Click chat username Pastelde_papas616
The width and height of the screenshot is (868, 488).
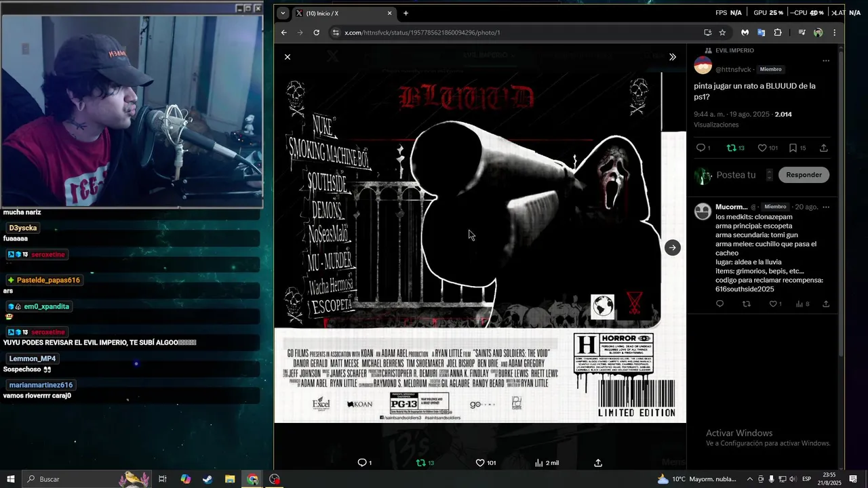pyautogui.click(x=48, y=280)
